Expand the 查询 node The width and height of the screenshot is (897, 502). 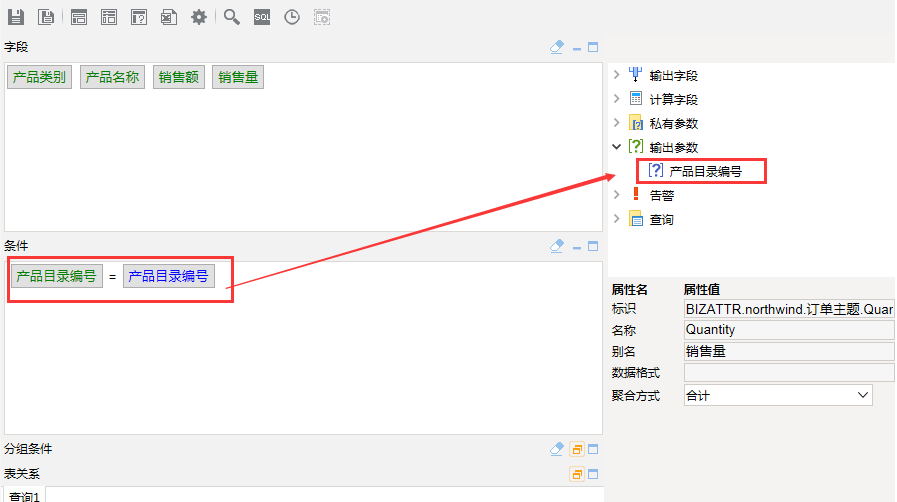pyautogui.click(x=617, y=219)
